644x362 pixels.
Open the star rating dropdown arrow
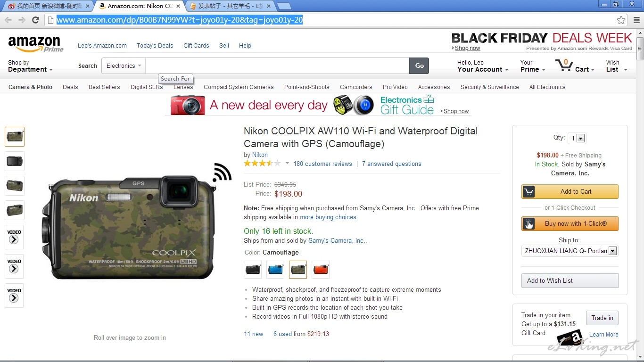tap(287, 164)
